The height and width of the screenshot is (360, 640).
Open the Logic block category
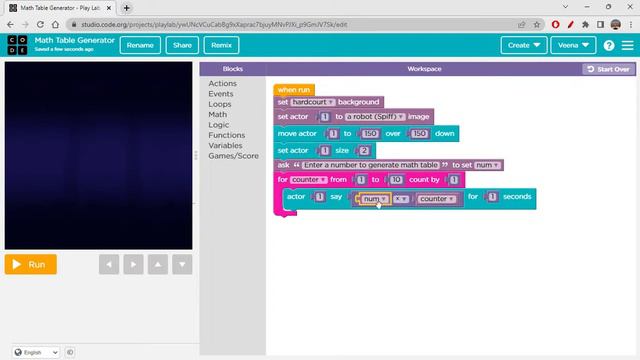(219, 125)
